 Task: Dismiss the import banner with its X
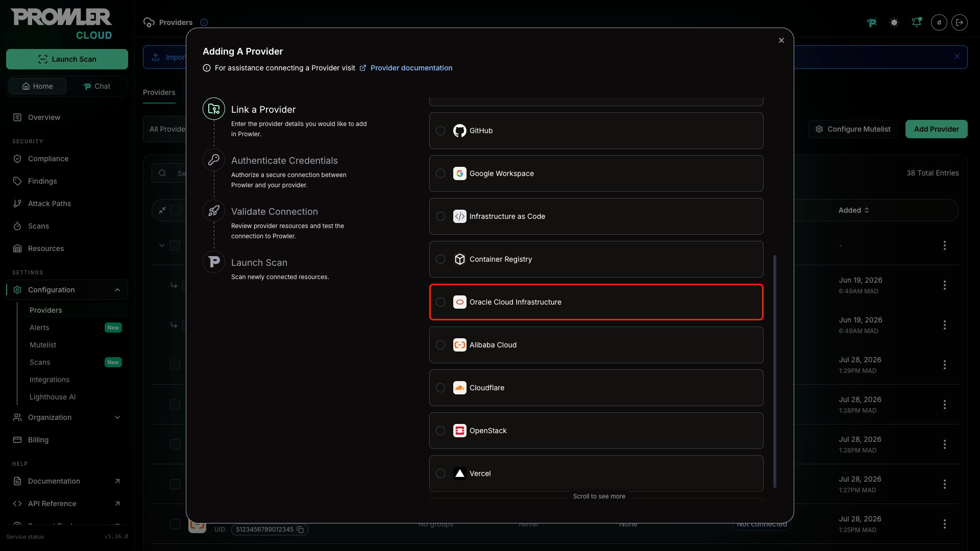tap(957, 57)
